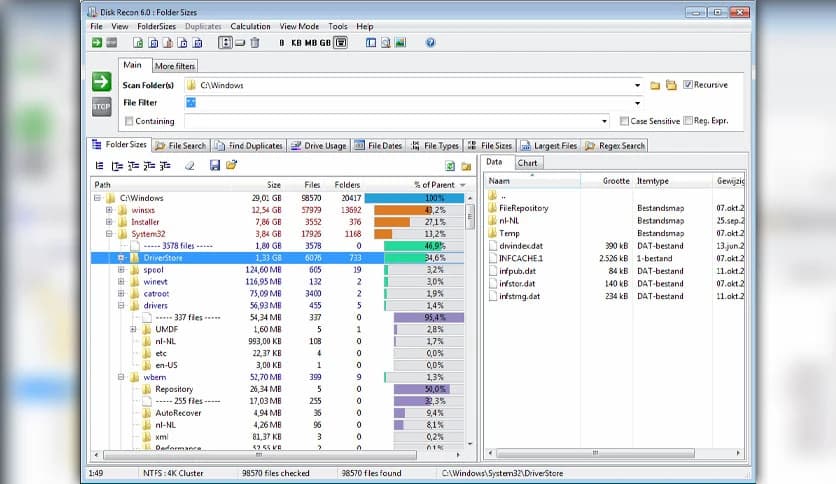Open the % of Parent column dropdown arrow
Viewport: 836px width, 484px height.
(463, 185)
